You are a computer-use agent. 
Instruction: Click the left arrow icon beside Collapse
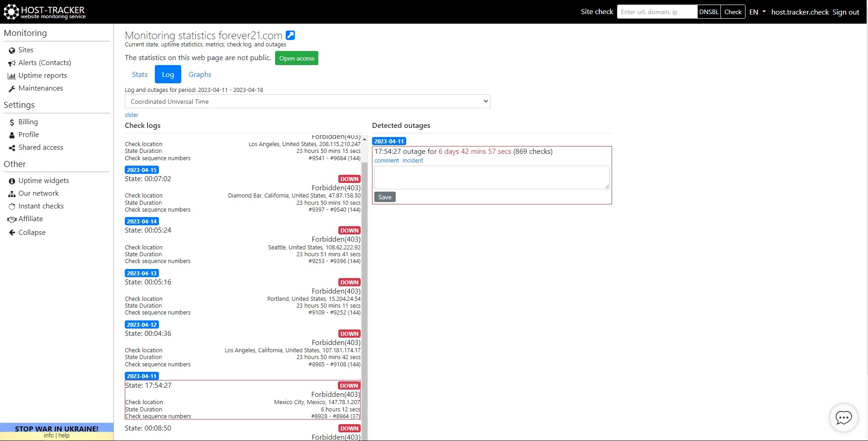tap(12, 233)
